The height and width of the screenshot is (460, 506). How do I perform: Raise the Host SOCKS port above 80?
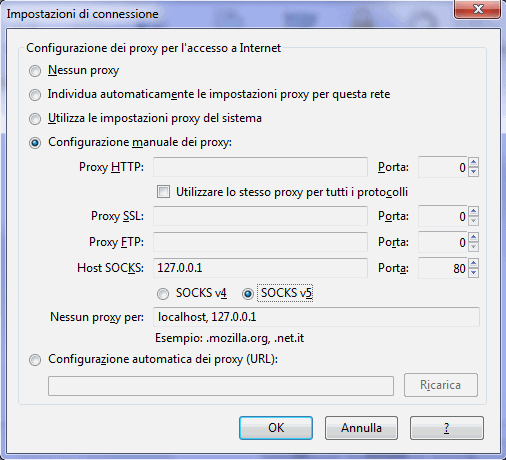click(474, 263)
